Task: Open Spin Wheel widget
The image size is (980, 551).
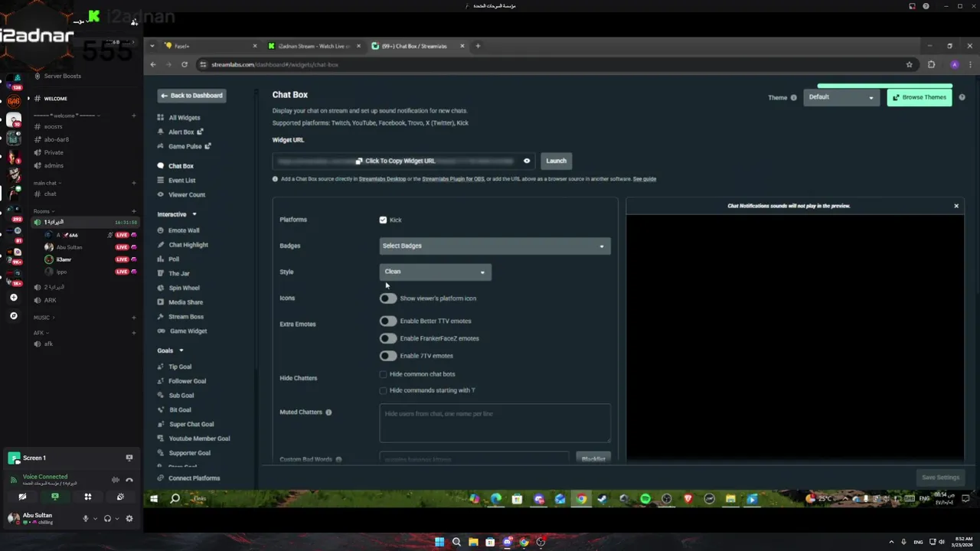Action: [x=178, y=288]
